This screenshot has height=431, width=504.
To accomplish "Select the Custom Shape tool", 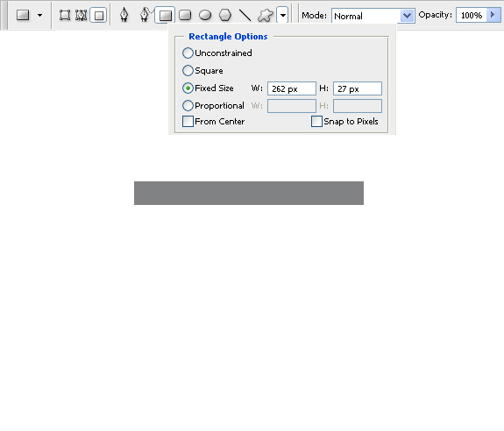I will [x=266, y=15].
